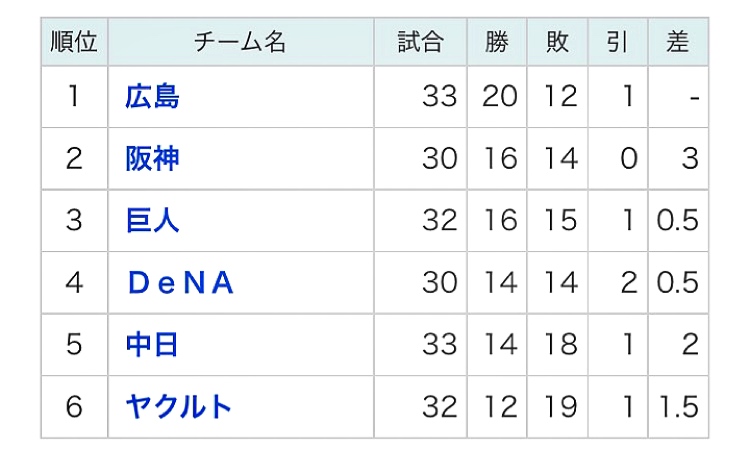The image size is (750, 449).
Task: Open the 広島 team link
Action: point(152,97)
